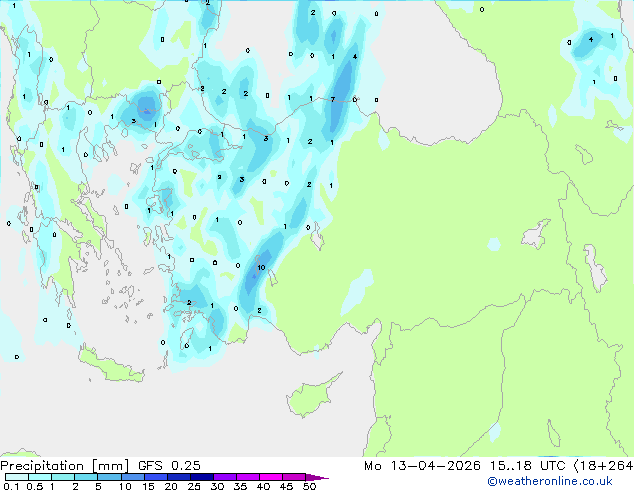634x490 pixels.
Task: Click the "Mo 13-04-2026" date text
Action: tap(422, 466)
